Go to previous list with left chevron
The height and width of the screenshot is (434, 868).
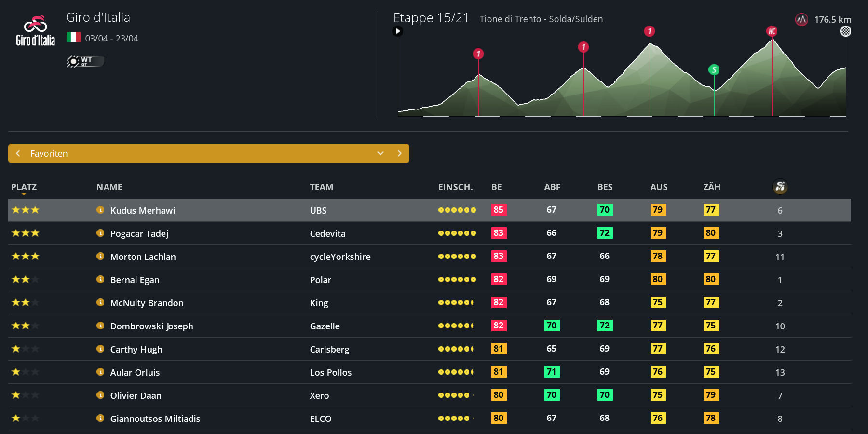tap(18, 153)
